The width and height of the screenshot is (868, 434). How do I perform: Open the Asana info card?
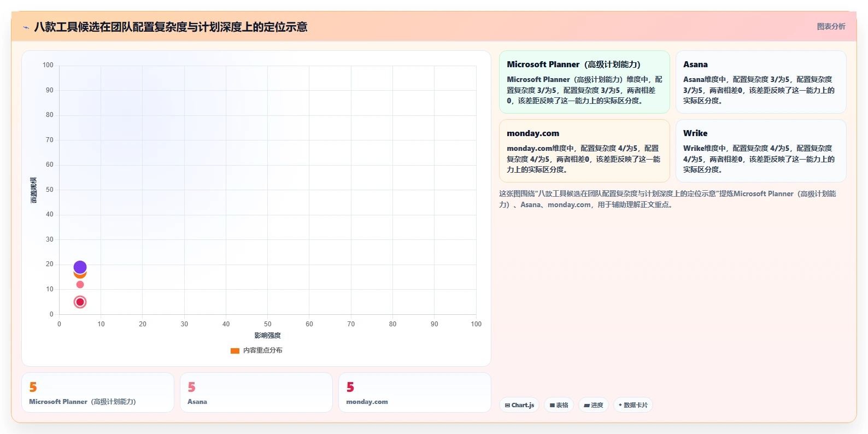pos(761,82)
